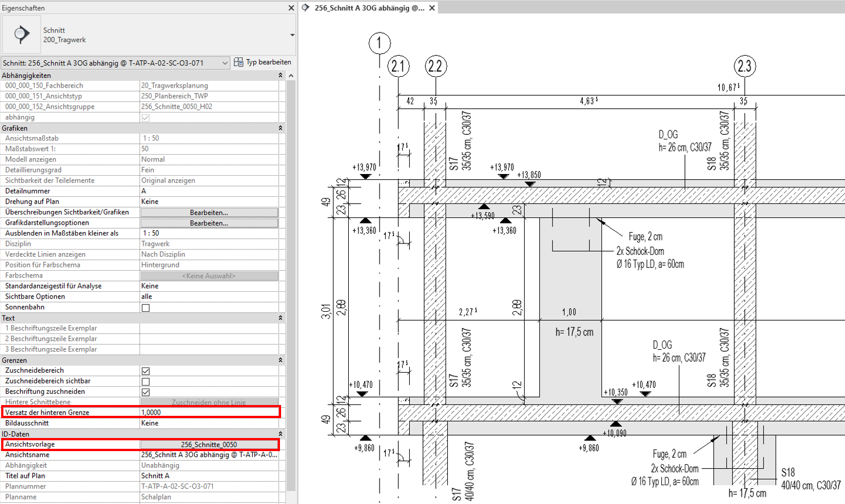845x504 pixels.
Task: Open the 256_Schnitte_0050 Ansichtsvorlage button
Action: (209, 444)
